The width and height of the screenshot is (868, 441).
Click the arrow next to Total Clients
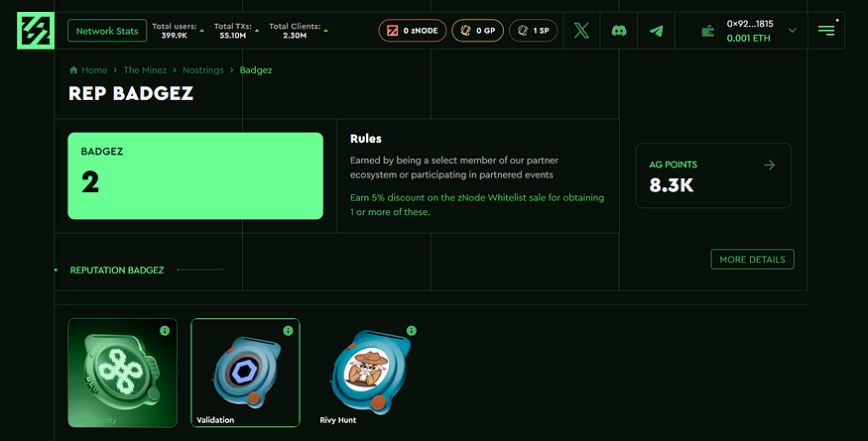[325, 31]
